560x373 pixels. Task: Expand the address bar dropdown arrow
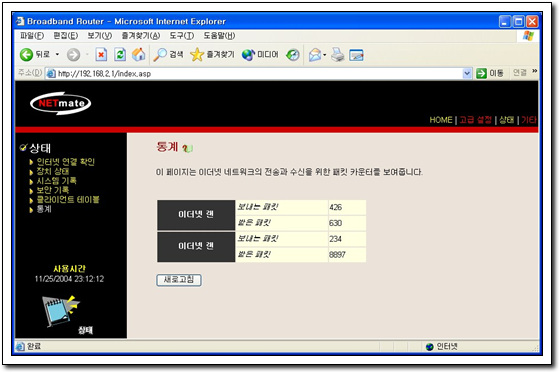coord(467,74)
